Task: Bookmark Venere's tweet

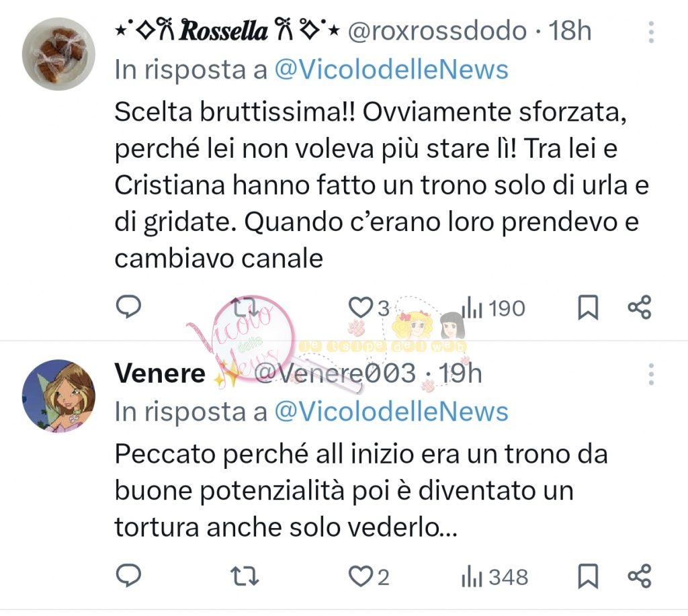Action: pyautogui.click(x=588, y=576)
